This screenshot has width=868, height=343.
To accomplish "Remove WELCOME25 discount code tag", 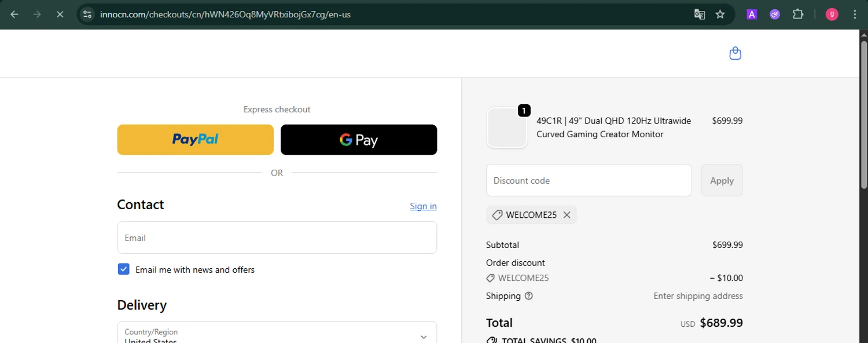I will [x=567, y=215].
